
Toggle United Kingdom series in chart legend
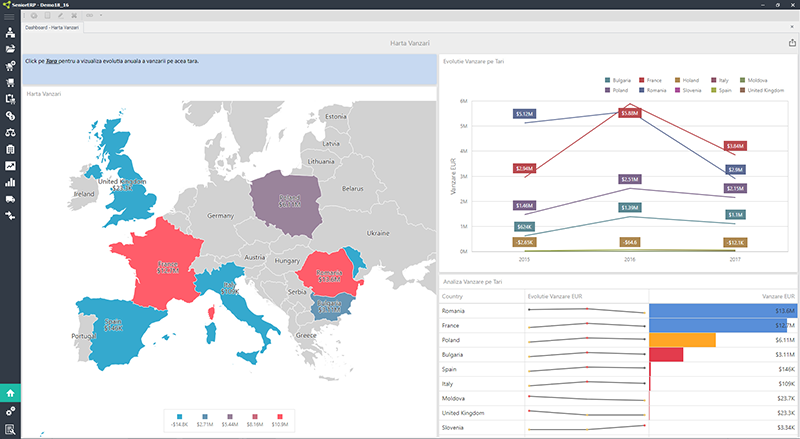(x=762, y=90)
